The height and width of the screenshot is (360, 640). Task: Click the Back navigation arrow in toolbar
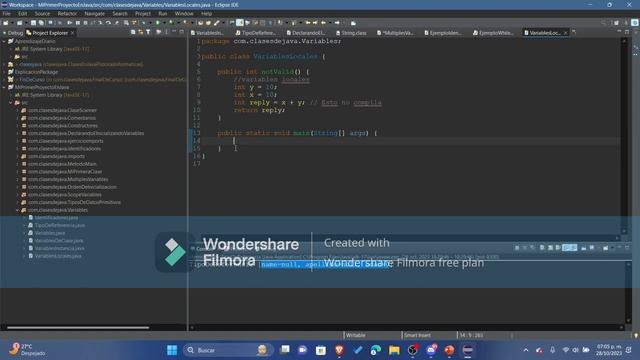[323, 23]
